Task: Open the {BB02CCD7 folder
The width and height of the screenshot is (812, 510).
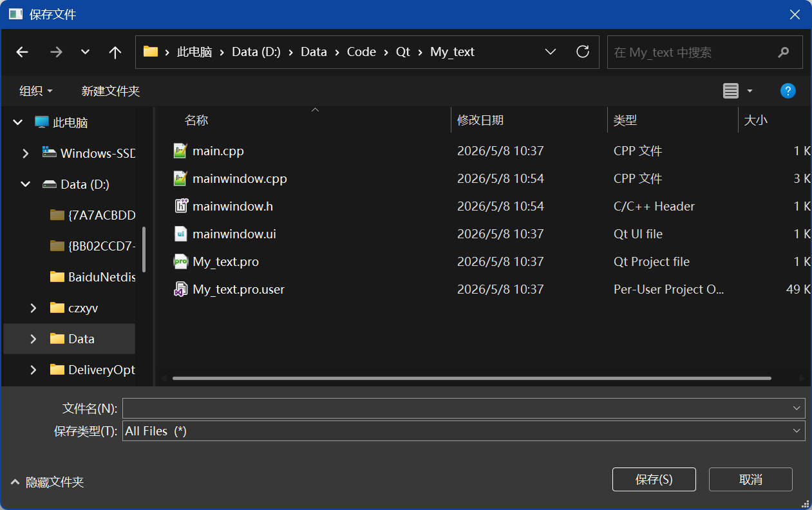Action: coord(102,246)
